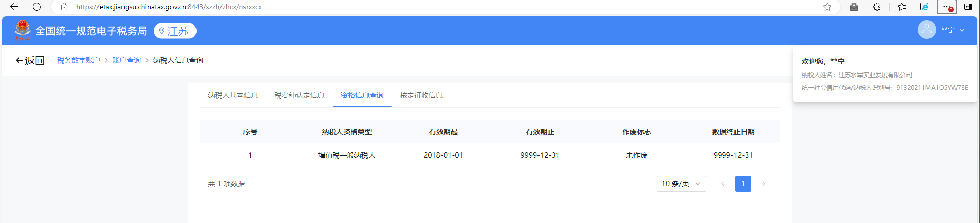
Task: Open the favorites list icon
Action: (x=902, y=7)
